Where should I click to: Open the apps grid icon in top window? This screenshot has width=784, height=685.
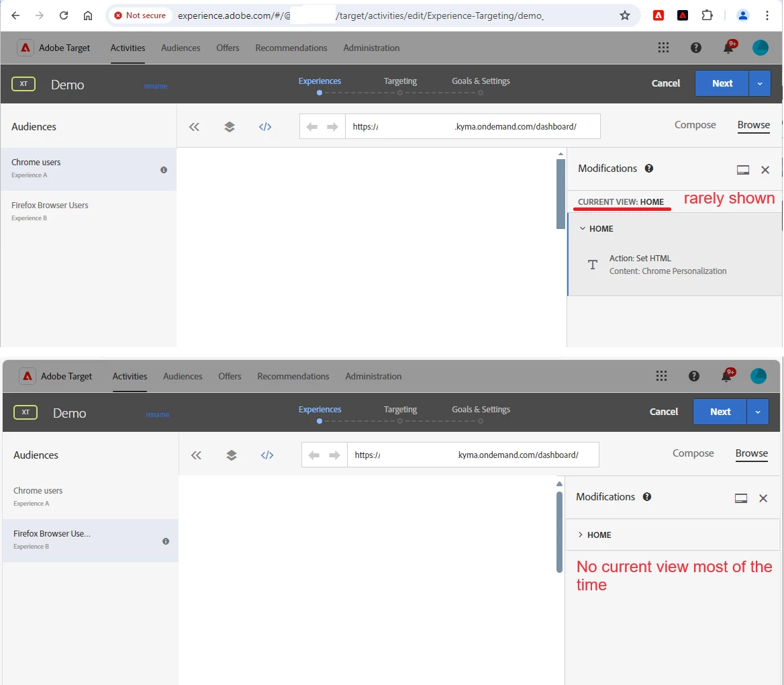coord(663,48)
